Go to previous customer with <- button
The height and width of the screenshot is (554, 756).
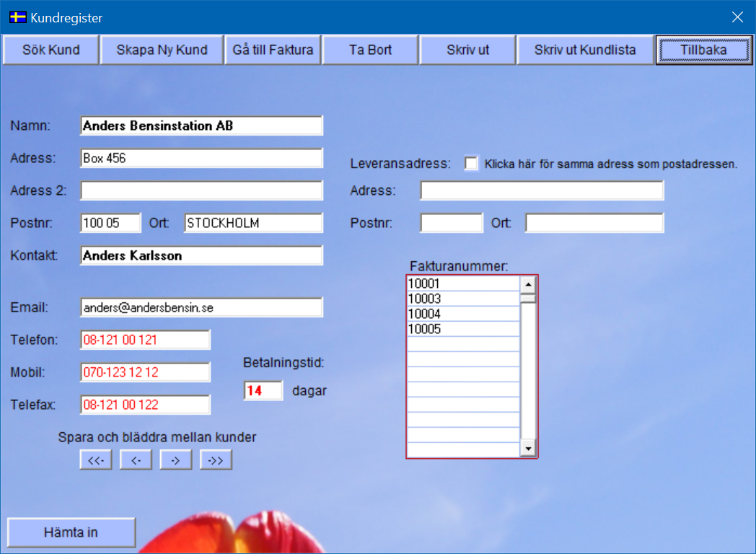(x=136, y=460)
